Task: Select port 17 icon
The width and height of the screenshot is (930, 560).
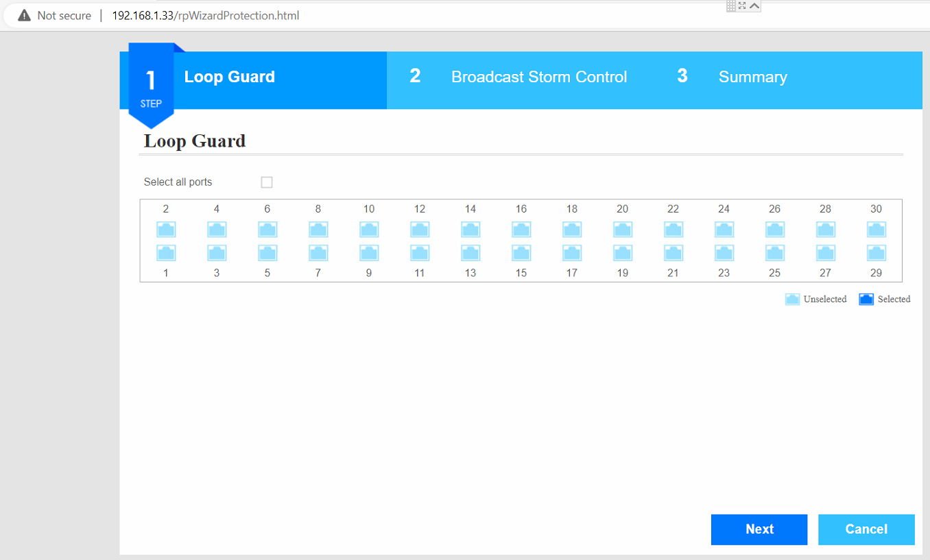Action: point(572,253)
